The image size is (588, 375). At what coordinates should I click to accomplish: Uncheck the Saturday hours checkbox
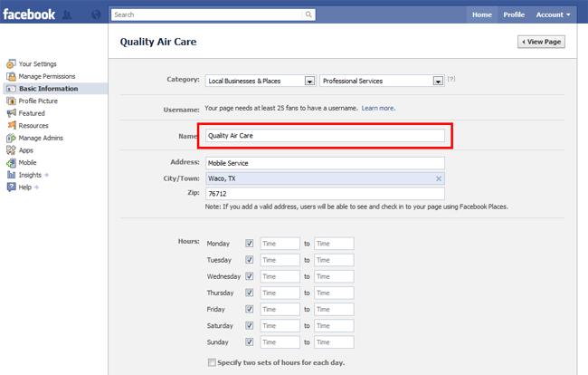250,325
